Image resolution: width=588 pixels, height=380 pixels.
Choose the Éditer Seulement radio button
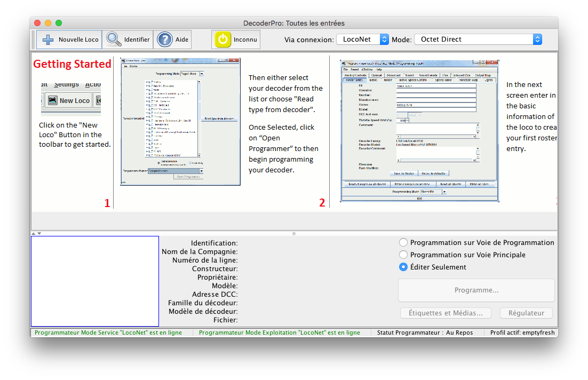click(x=403, y=267)
